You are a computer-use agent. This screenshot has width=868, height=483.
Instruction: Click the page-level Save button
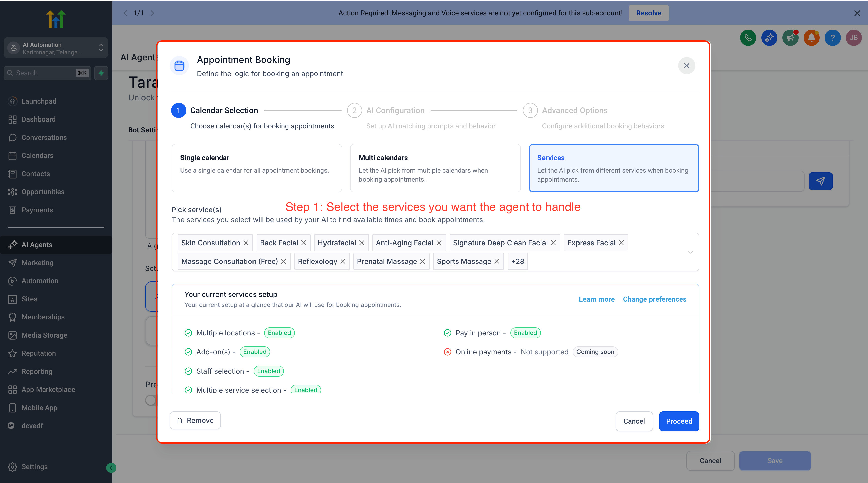775,461
